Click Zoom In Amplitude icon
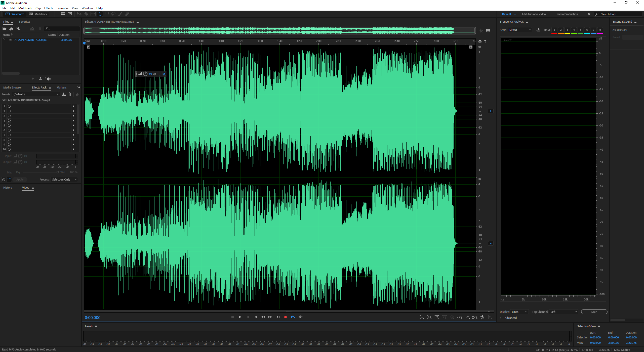This screenshot has width=644, height=352. (422, 317)
